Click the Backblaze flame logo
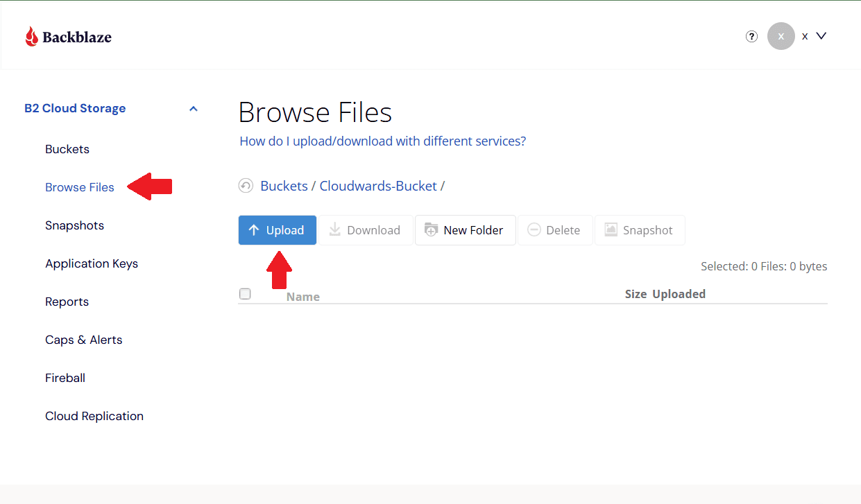861x504 pixels. [x=31, y=36]
